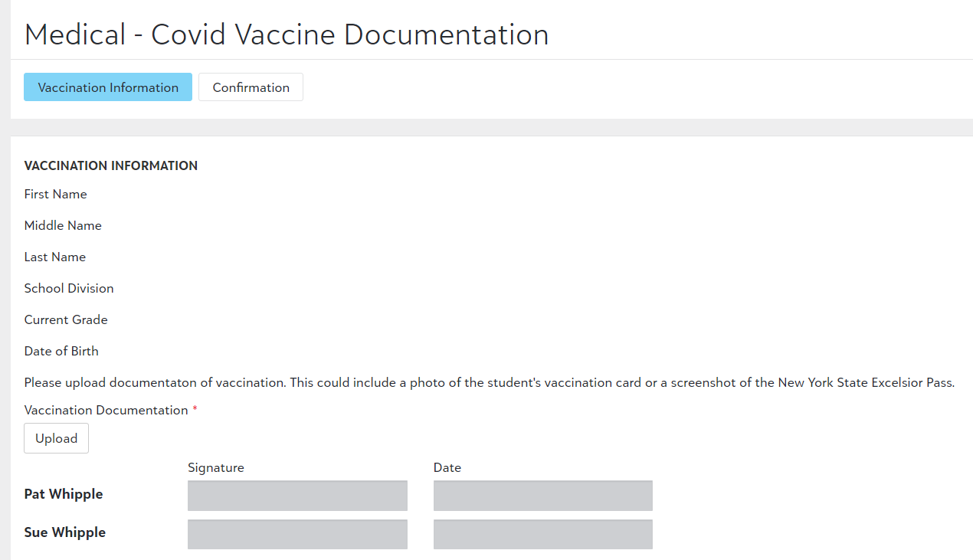Click the Current Grade label
Viewport: 973px width, 560px height.
66,319
